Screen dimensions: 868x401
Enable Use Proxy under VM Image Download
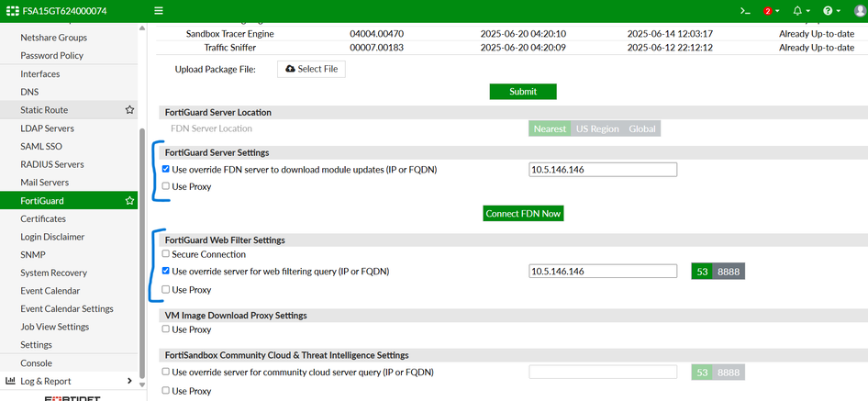point(166,329)
